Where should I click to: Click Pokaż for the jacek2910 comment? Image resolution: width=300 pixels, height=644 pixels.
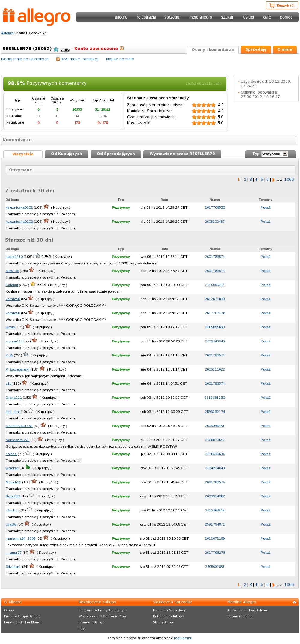point(265,257)
